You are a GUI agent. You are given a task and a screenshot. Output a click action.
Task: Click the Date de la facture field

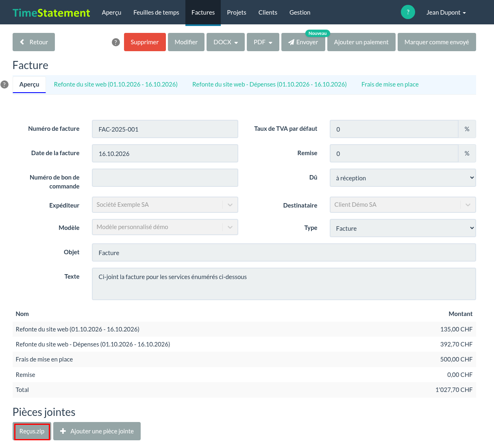(x=165, y=154)
